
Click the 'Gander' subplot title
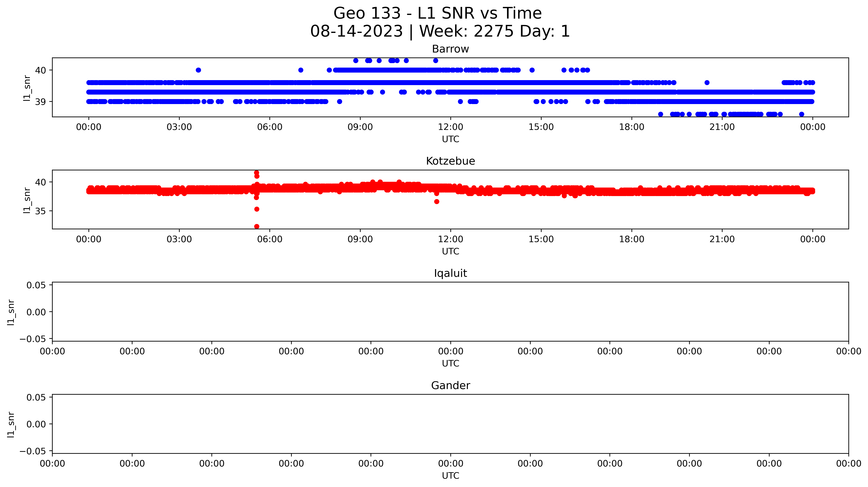pos(451,386)
